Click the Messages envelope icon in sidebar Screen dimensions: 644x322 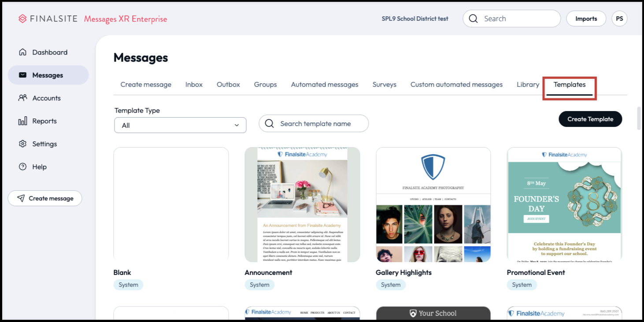coord(22,75)
